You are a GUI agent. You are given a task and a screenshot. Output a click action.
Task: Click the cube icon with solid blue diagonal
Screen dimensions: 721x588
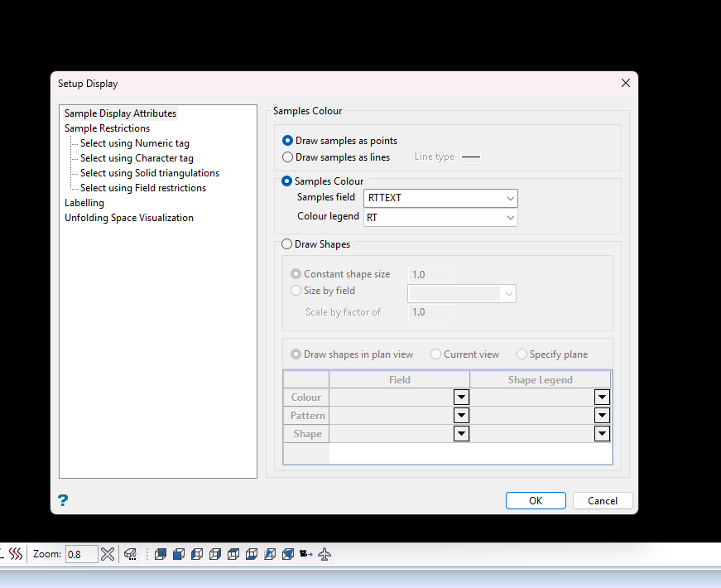click(288, 554)
